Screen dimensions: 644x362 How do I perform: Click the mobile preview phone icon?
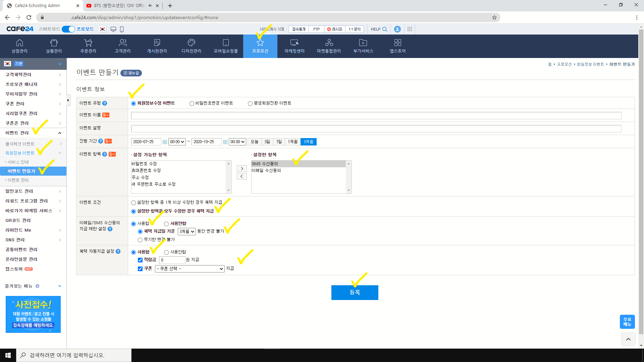(x=122, y=29)
